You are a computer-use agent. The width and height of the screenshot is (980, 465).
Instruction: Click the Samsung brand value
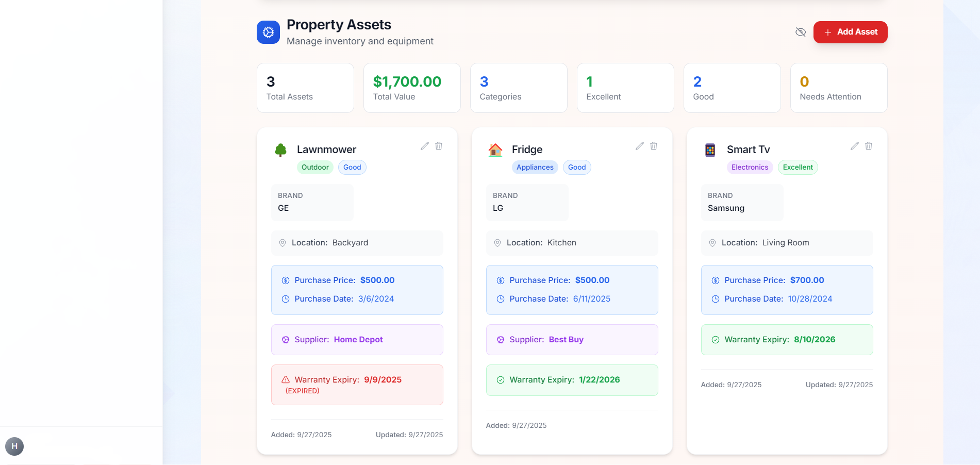point(726,208)
